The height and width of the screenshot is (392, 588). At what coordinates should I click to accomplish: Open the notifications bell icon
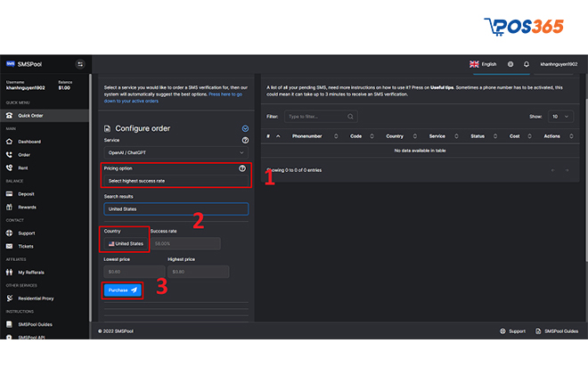coord(527,64)
